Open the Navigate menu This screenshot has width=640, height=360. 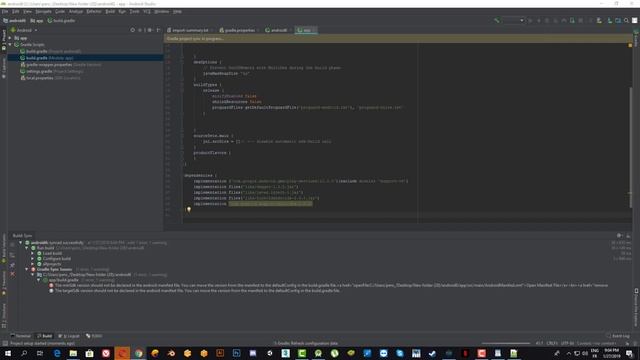pyautogui.click(x=43, y=11)
